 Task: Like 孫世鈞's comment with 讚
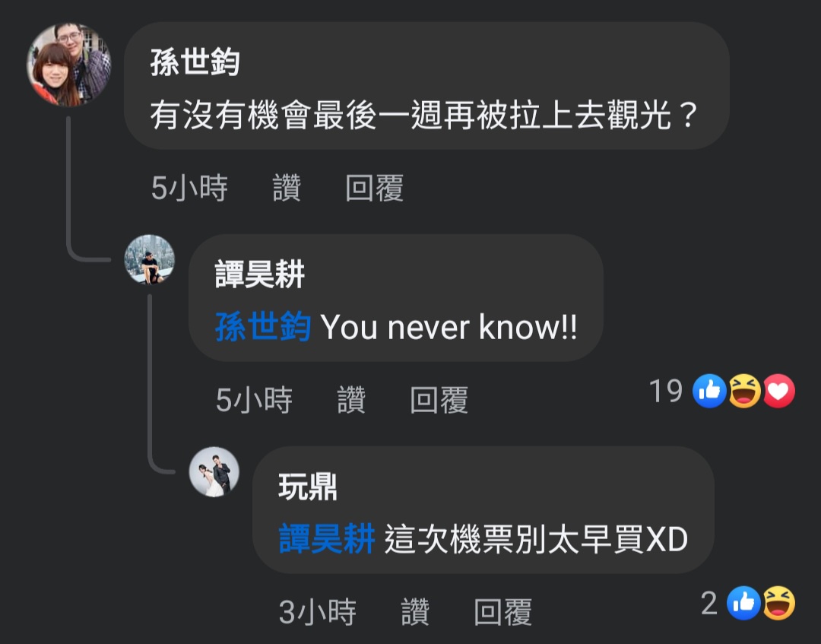tap(287, 188)
